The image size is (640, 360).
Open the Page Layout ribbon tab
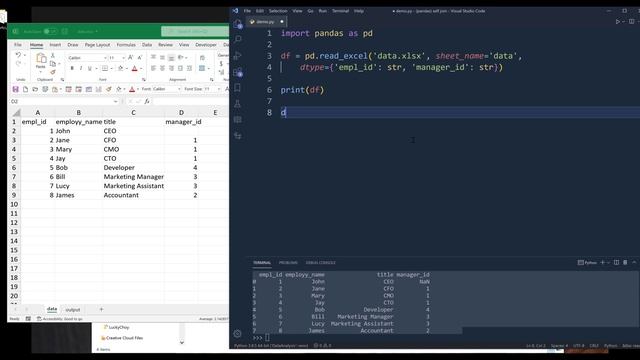pyautogui.click(x=98, y=44)
